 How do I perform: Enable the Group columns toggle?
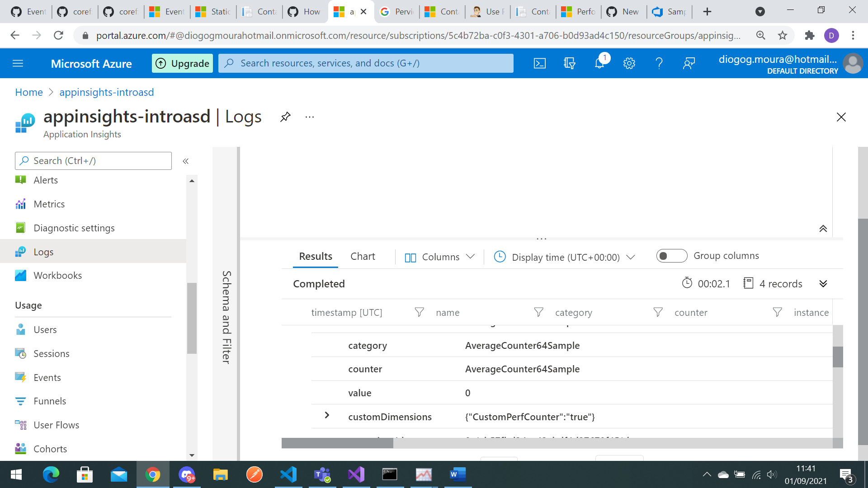point(671,256)
